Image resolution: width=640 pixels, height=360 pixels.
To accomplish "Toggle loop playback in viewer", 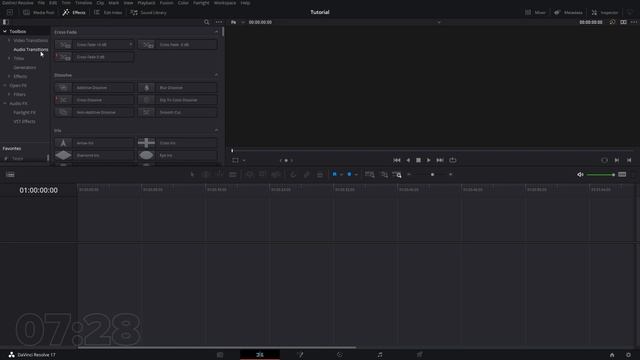I will (x=453, y=160).
